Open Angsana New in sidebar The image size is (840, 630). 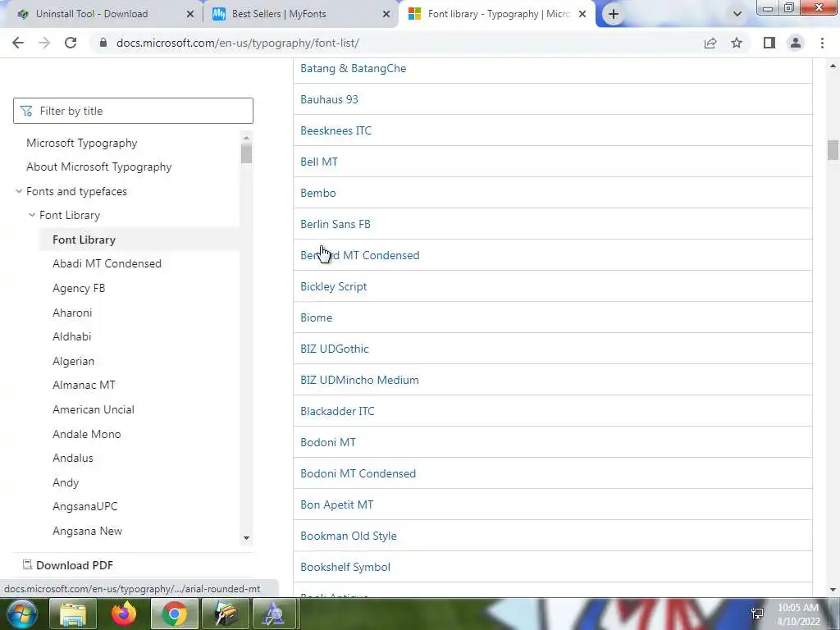[x=87, y=531]
